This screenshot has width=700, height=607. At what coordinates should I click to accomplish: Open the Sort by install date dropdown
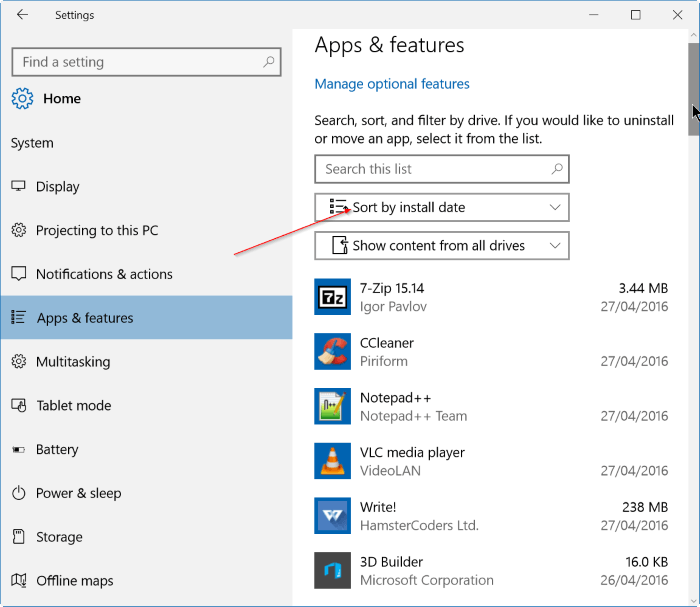click(x=442, y=207)
